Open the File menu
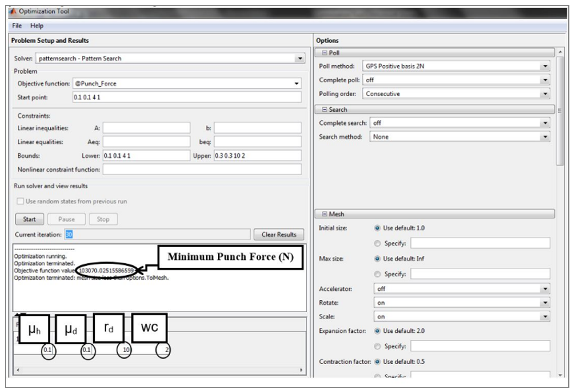Image resolution: width=574 pixels, height=392 pixels. click(17, 26)
